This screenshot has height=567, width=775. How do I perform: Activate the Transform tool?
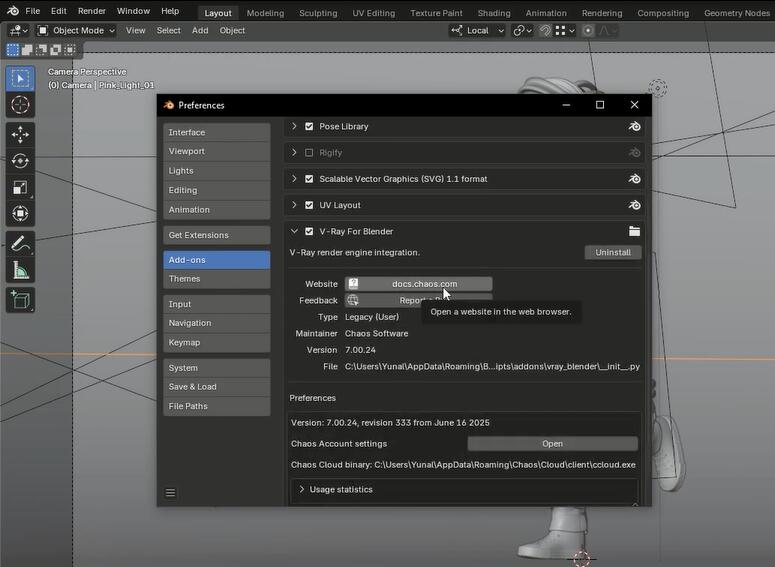pyautogui.click(x=20, y=214)
